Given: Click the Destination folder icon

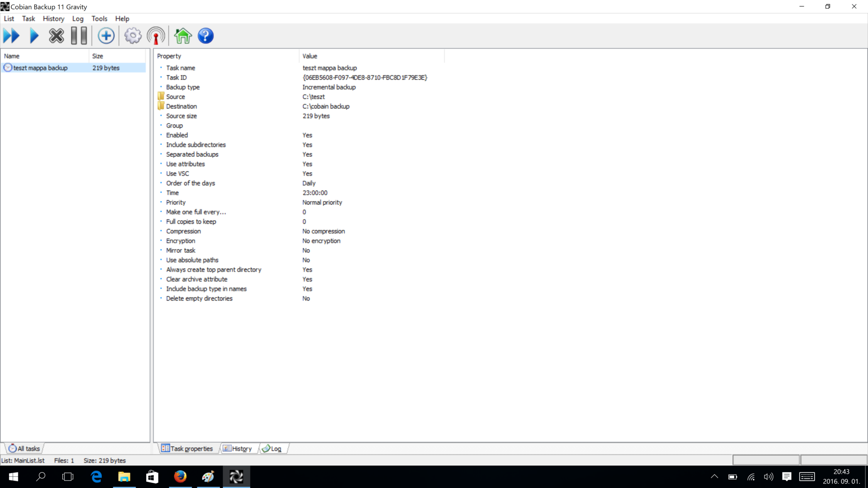Looking at the screenshot, I should coord(161,106).
